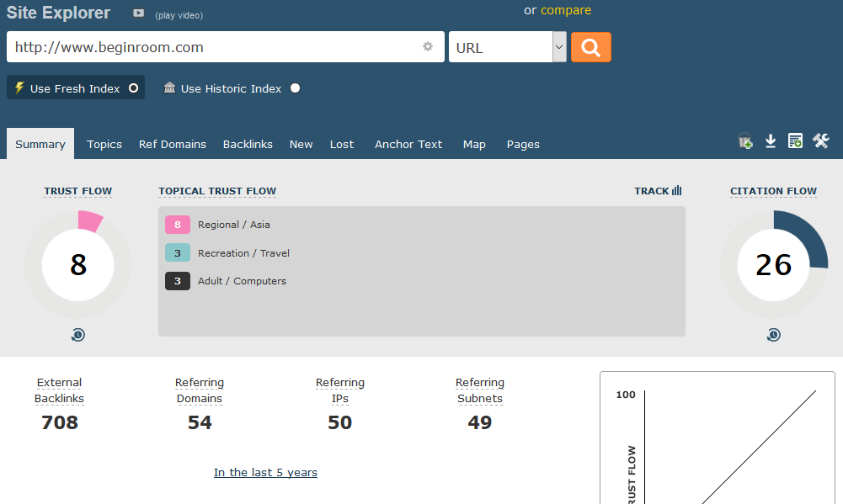
Task: Click the Site Explorer title
Action: [x=59, y=13]
